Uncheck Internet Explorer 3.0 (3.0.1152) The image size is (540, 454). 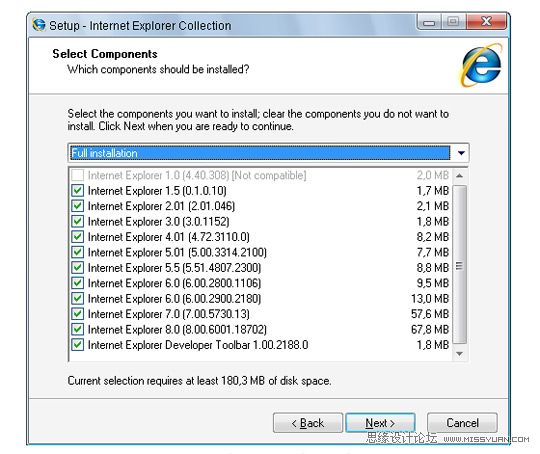77,221
